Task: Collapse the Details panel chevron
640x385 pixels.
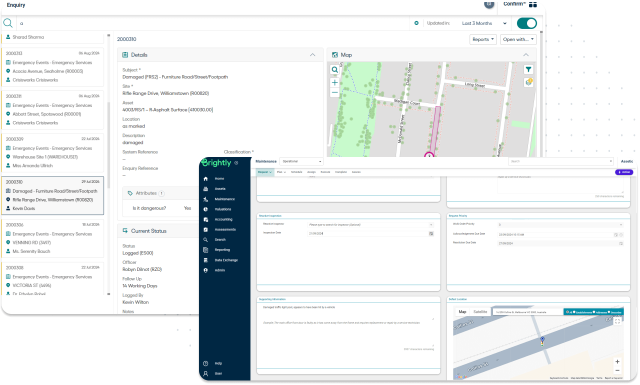Action: (312, 55)
